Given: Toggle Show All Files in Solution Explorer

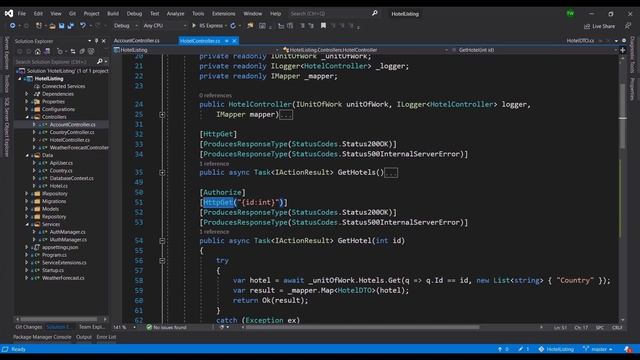Looking at the screenshot, I should tap(91, 51).
